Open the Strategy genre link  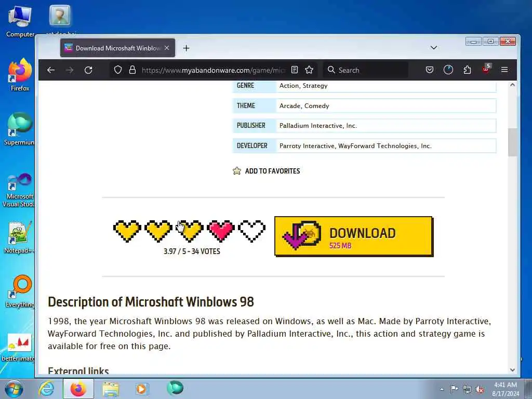(x=315, y=86)
